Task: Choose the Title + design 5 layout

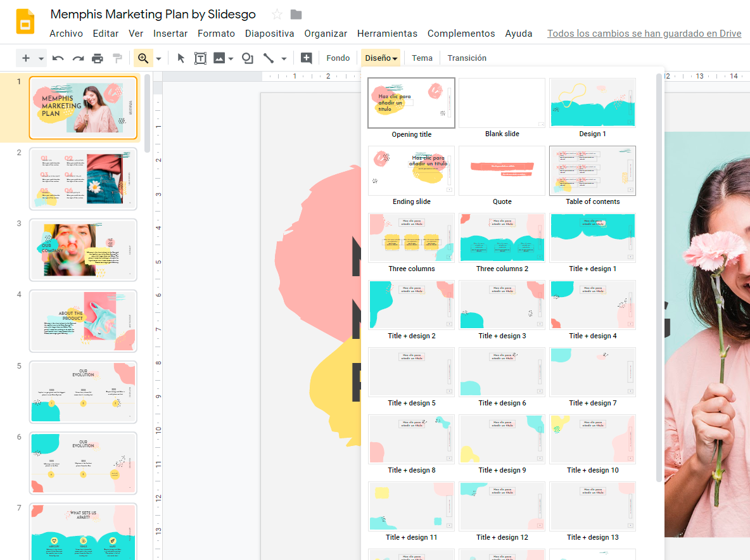Action: (x=411, y=372)
